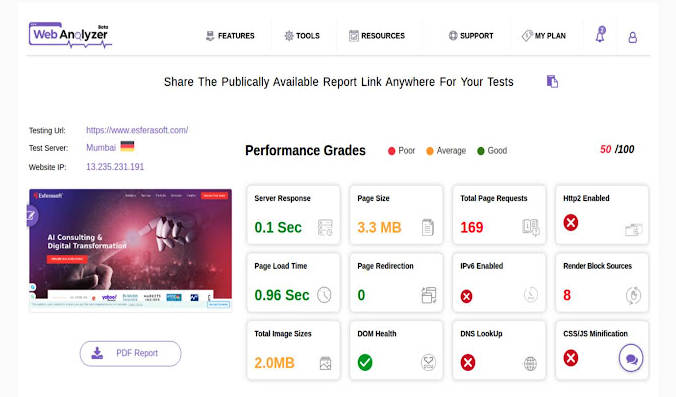676x397 pixels.
Task: Click the IPv6 Enabled red cross
Action: 466,296
